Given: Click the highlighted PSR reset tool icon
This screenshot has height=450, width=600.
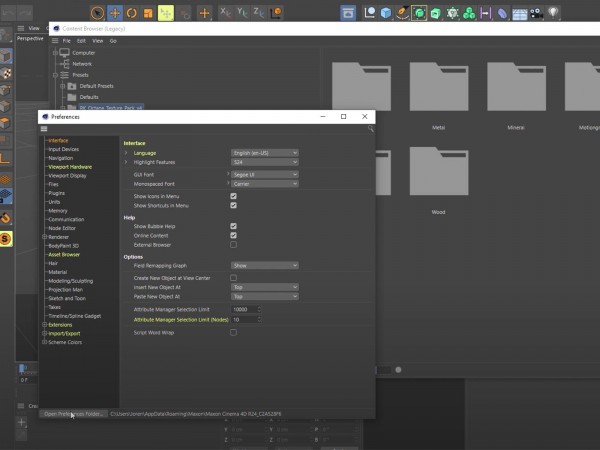Looking at the screenshot, I should [166, 13].
